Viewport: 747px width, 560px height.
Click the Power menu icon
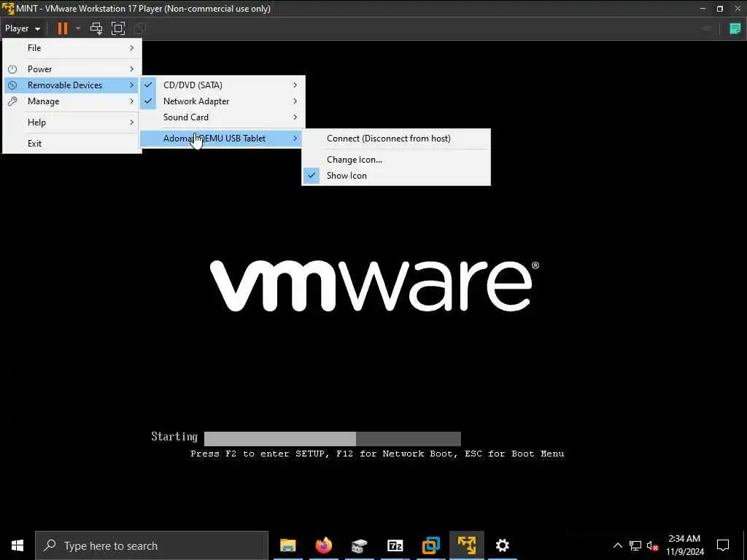(12, 69)
